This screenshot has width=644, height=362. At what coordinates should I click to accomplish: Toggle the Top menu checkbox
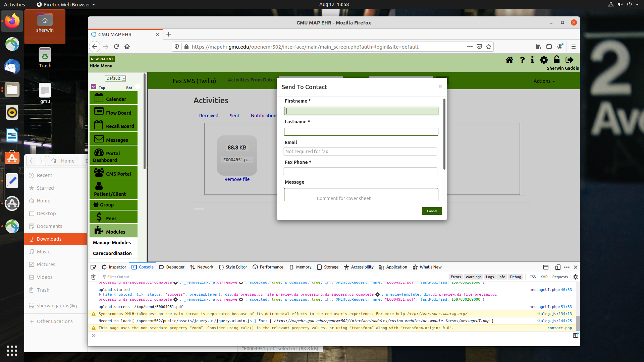click(x=94, y=86)
